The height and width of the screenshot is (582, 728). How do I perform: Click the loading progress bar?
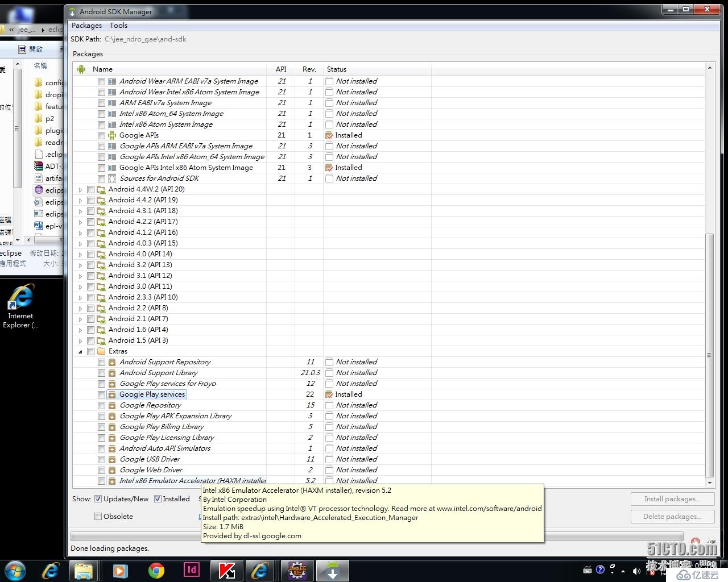(x=377, y=537)
